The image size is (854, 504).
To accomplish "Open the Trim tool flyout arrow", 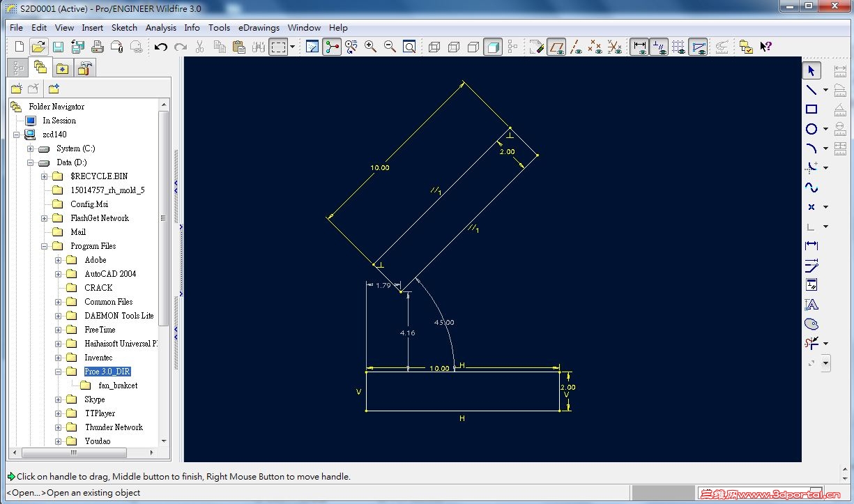I will pos(826,343).
